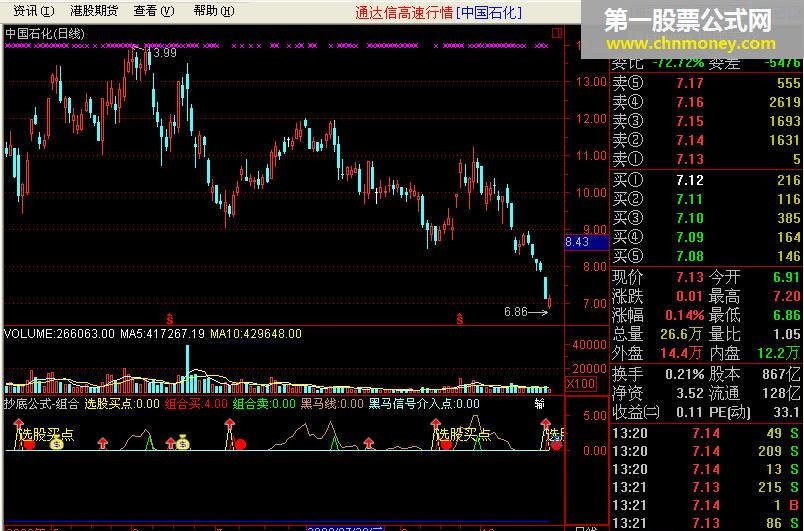Click the PE(动) 33.1 value
The width and height of the screenshot is (804, 531).
coord(787,412)
